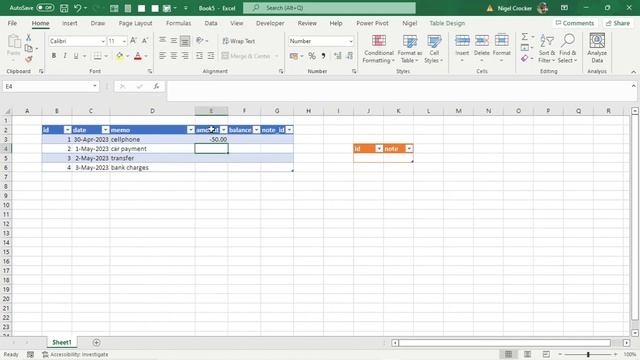Open Conditional Formatting menu
The image size is (640, 360).
click(379, 49)
